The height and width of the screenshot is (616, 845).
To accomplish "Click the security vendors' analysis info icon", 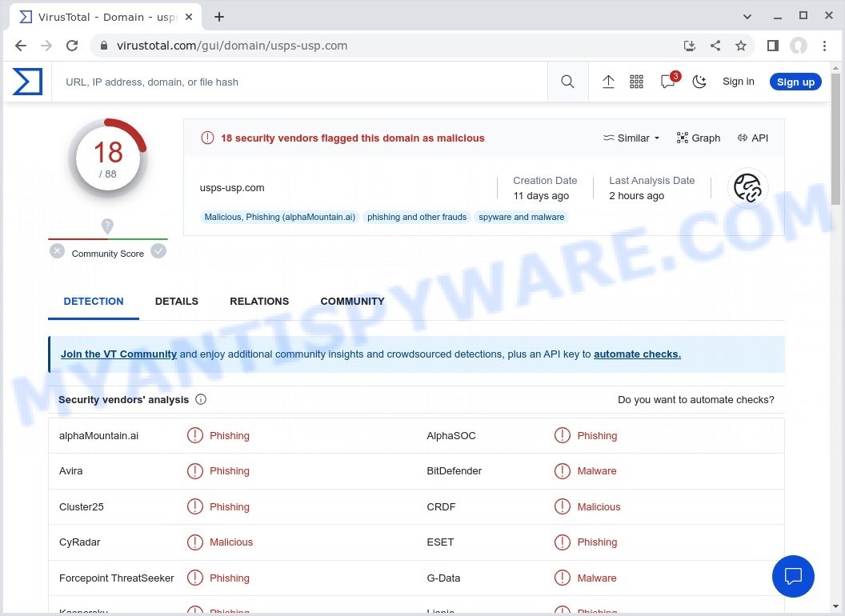I will tap(201, 399).
